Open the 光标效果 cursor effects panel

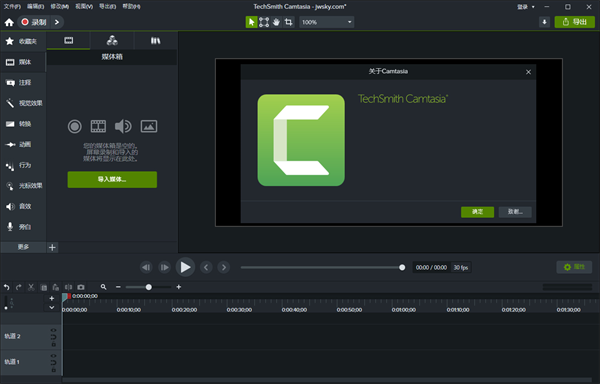23,186
